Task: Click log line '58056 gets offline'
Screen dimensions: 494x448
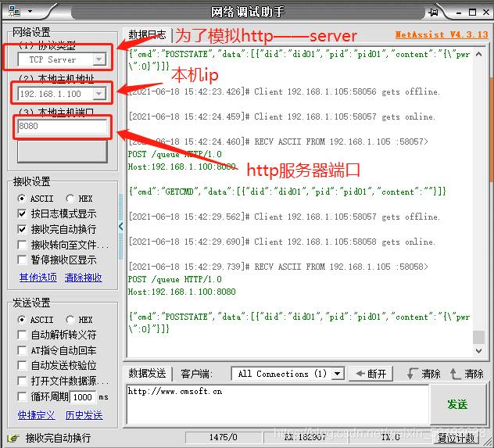Action: pos(284,91)
